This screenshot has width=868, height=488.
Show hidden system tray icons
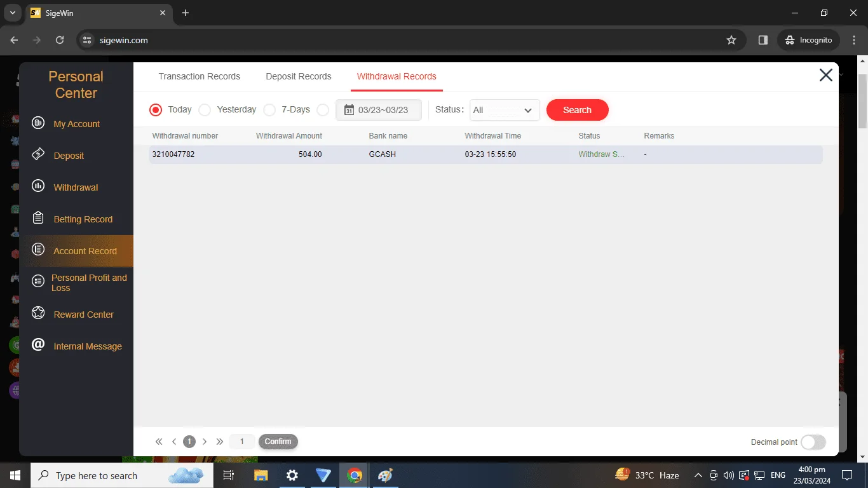tap(698, 475)
